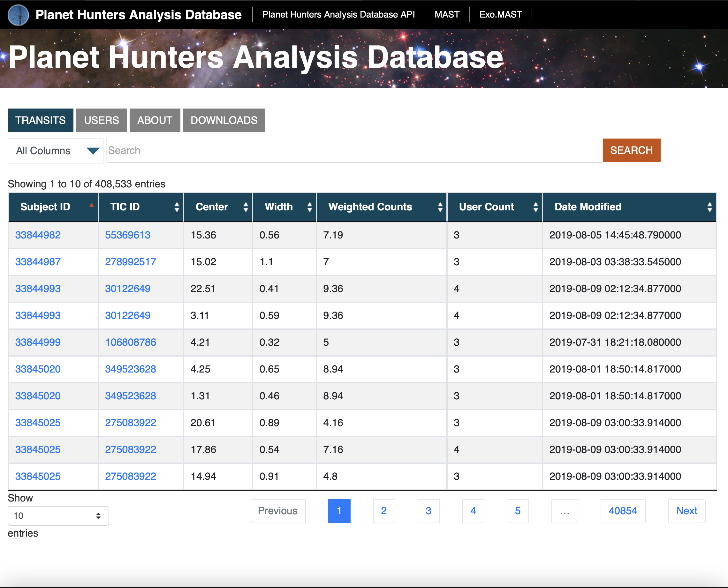Go to pagination page 4
The height and width of the screenshot is (588, 728).
point(473,511)
